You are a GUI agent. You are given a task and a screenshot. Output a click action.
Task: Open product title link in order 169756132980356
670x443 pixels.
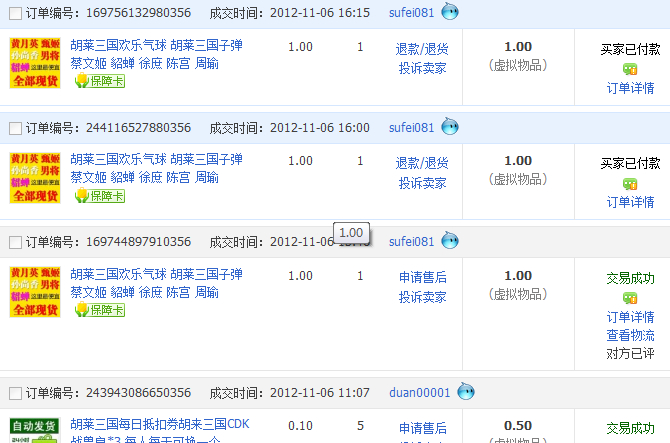156,54
